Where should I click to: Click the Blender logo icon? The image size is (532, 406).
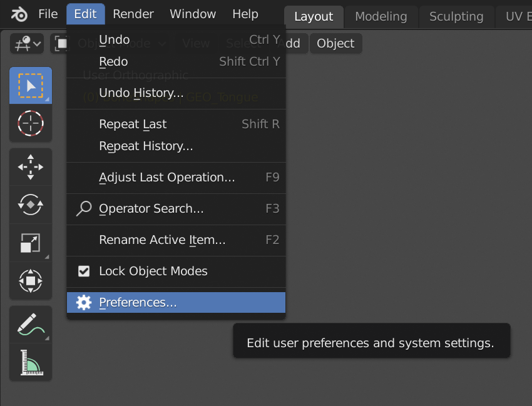[x=19, y=14]
